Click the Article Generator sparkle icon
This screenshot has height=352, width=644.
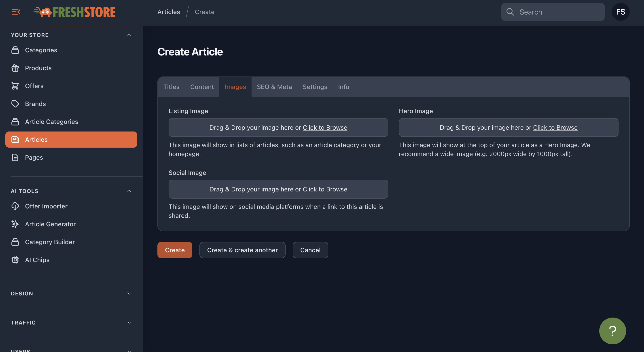coord(15,224)
